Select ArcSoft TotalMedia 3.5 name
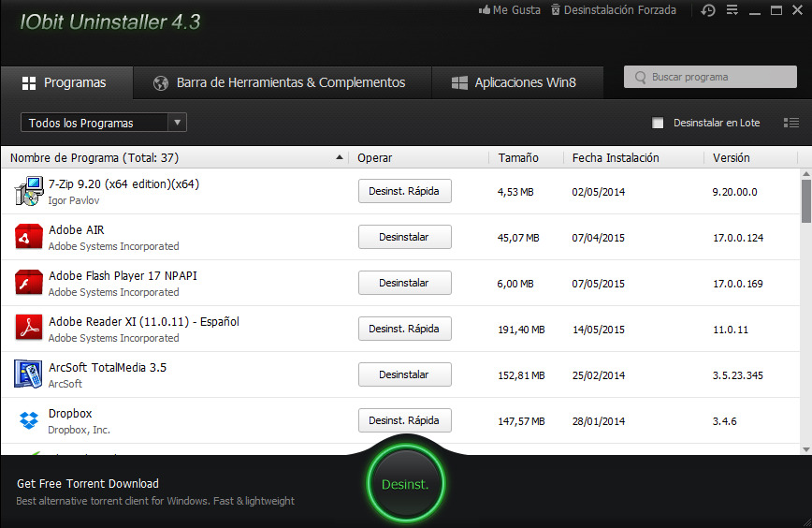This screenshot has height=528, width=812. [108, 367]
